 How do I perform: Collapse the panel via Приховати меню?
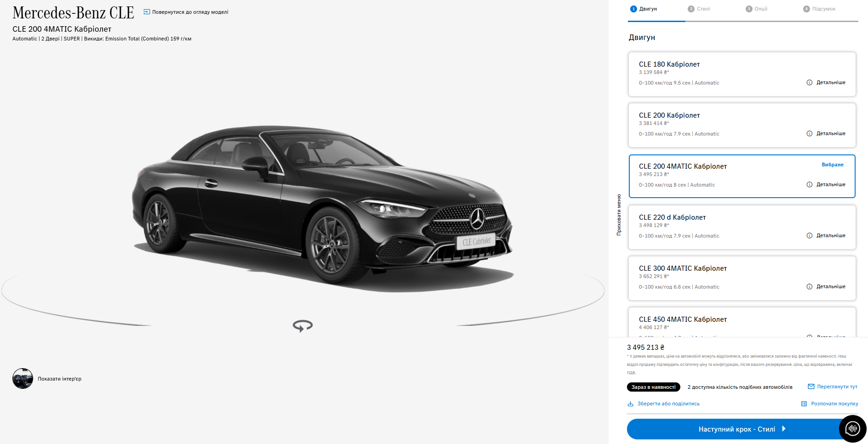point(619,215)
